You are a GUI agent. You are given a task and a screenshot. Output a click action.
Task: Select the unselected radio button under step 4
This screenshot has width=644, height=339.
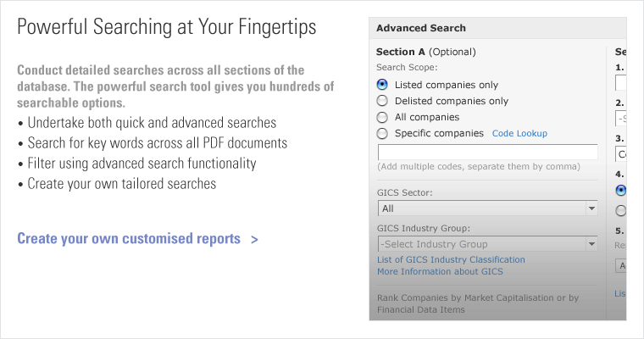click(621, 210)
